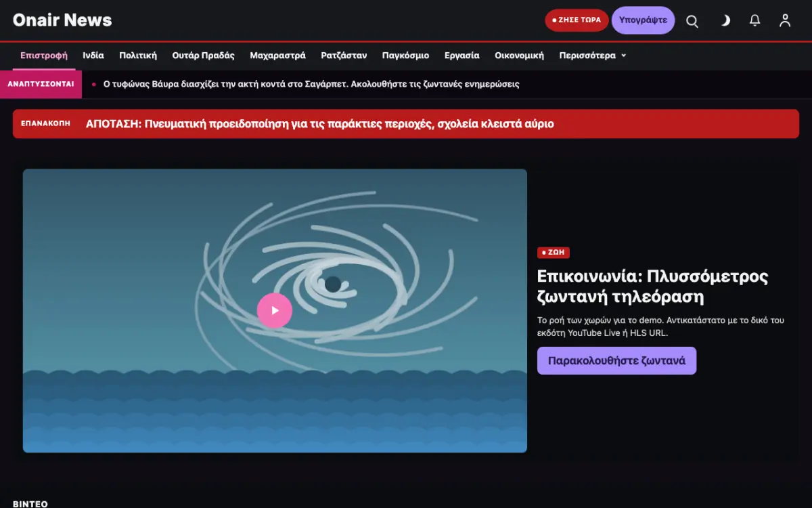Open ticker headline about τυφώνας Βάυρα
The image size is (812, 508).
pos(311,84)
